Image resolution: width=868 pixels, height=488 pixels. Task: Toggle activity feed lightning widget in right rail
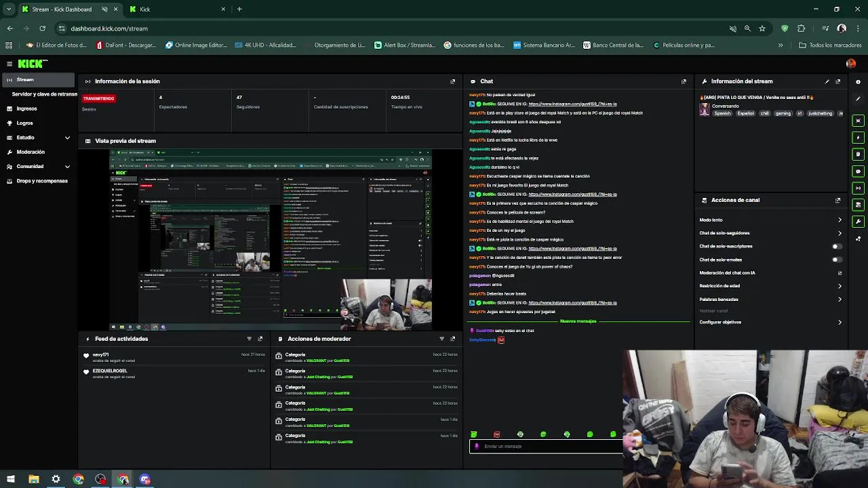(x=858, y=138)
